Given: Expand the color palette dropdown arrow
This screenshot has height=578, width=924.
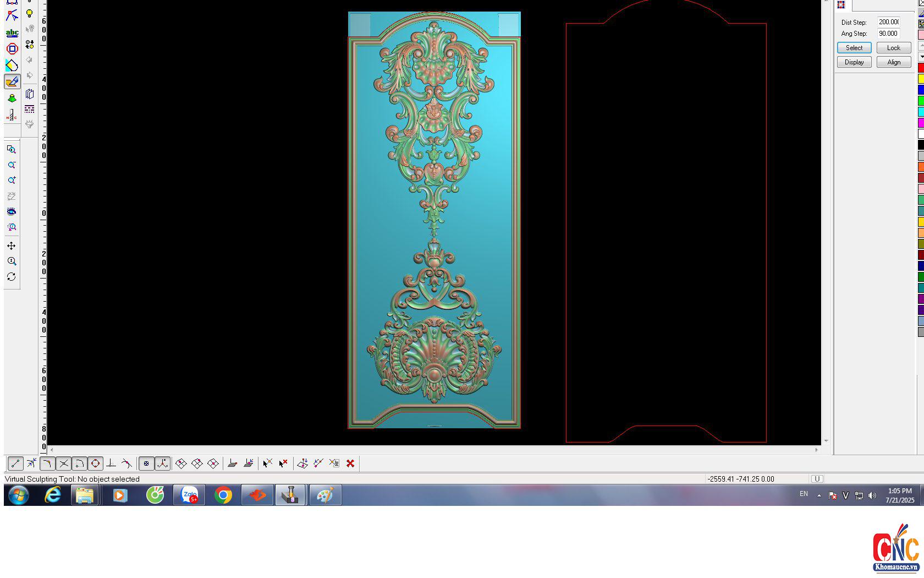Looking at the screenshot, I should tap(921, 57).
